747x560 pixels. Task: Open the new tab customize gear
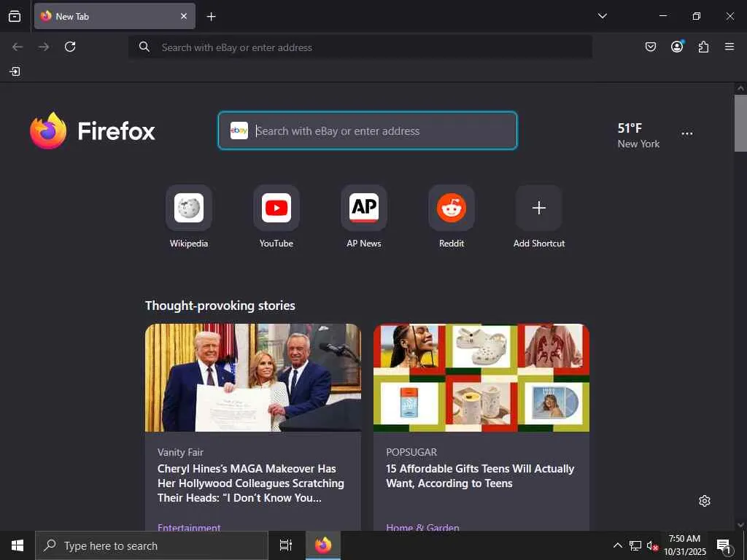(x=705, y=501)
